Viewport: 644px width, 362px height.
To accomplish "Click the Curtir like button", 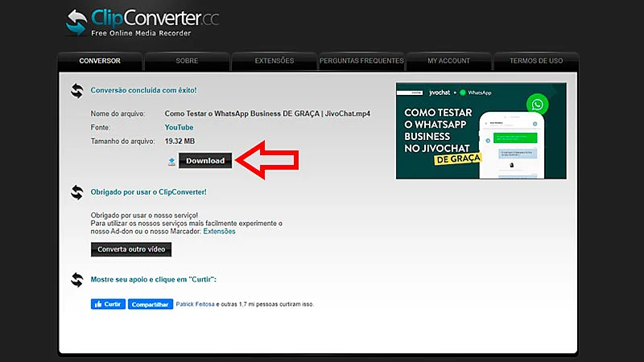I will pyautogui.click(x=108, y=304).
